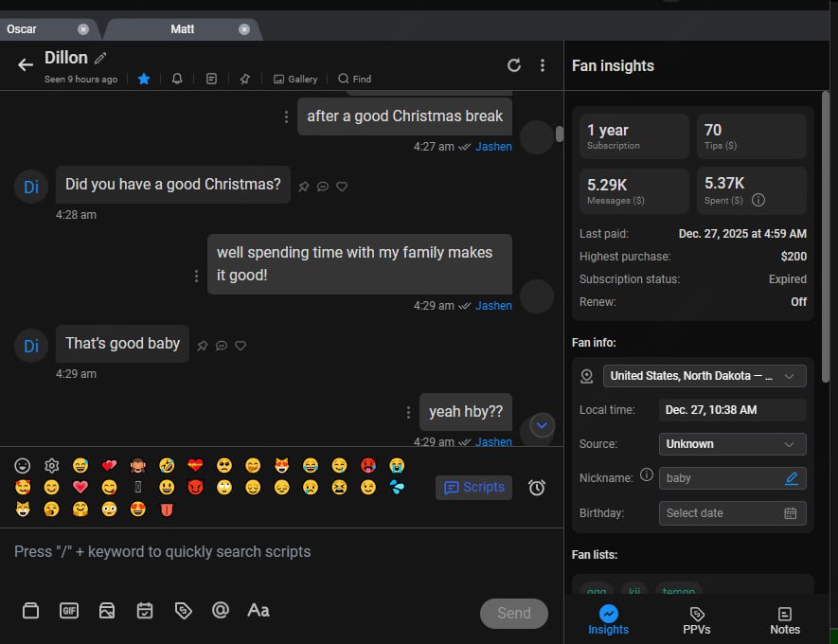Open the GIF picker
The image size is (838, 644).
point(69,610)
